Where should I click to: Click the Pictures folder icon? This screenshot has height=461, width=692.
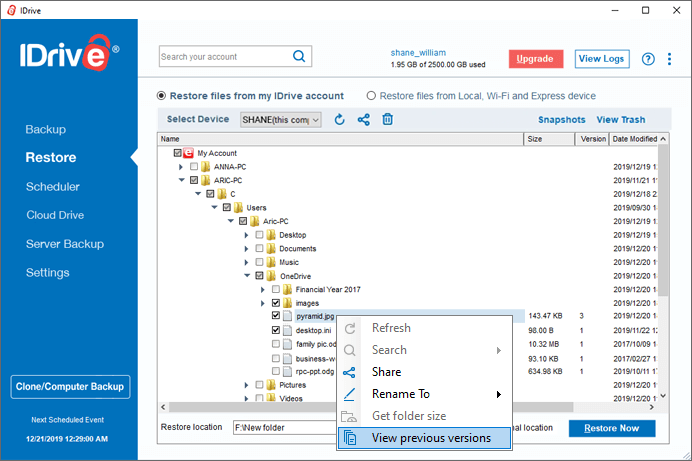(271, 385)
